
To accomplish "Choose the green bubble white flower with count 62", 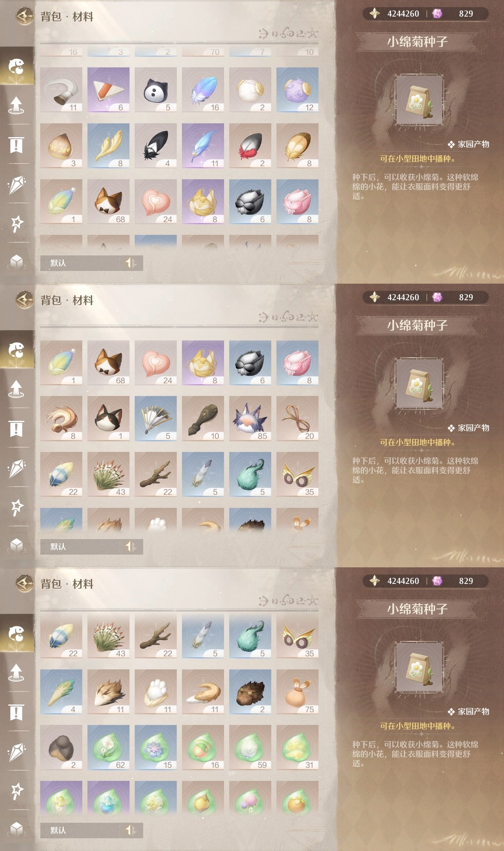I will [108, 747].
